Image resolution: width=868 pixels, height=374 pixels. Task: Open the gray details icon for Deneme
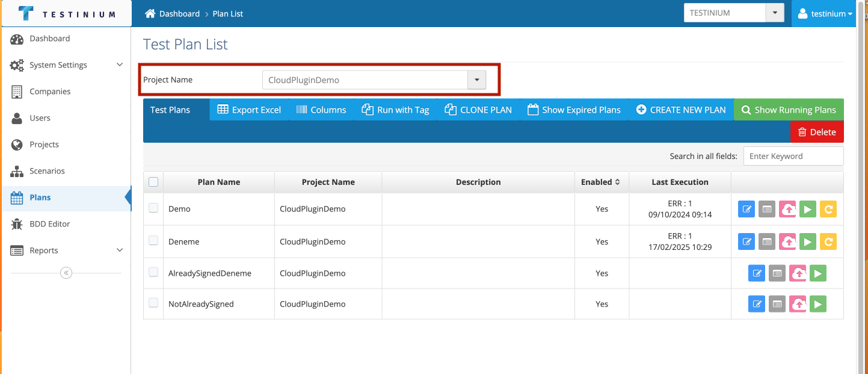[768, 242]
